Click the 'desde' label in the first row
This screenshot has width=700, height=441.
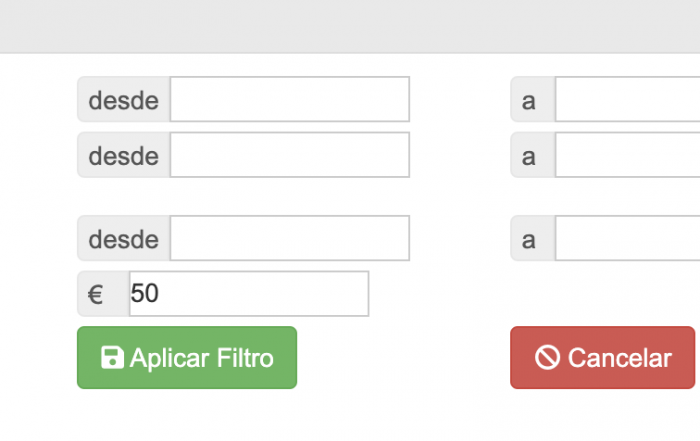click(124, 99)
